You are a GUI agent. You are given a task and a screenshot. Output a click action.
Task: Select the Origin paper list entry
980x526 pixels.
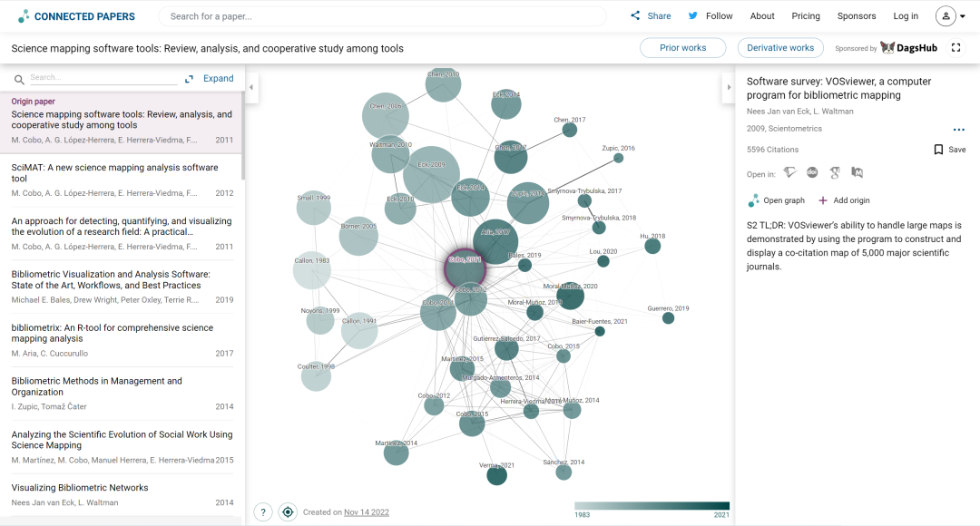(x=122, y=122)
